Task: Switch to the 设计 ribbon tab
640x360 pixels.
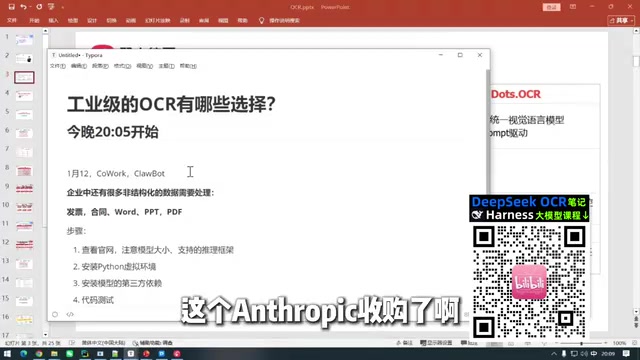Action: pyautogui.click(x=92, y=20)
